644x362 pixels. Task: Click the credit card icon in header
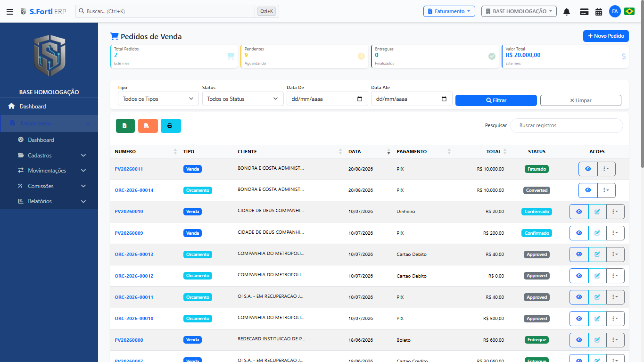coord(584,11)
